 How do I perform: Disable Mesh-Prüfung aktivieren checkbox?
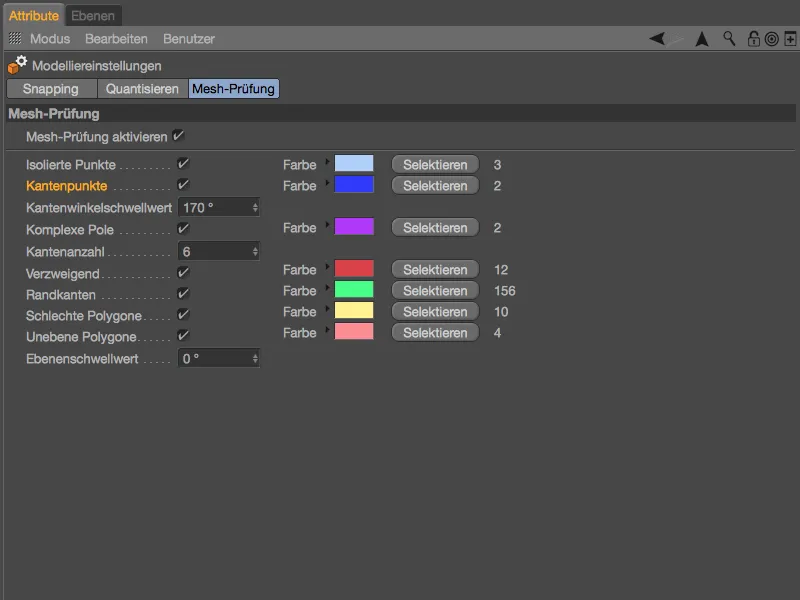click(x=178, y=136)
